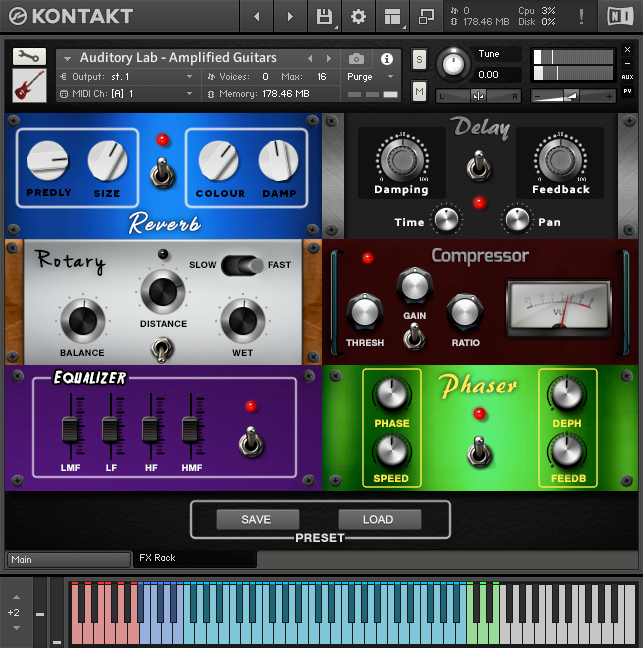Switch to the Main tab
Screen dimensions: 643x648
(68, 560)
